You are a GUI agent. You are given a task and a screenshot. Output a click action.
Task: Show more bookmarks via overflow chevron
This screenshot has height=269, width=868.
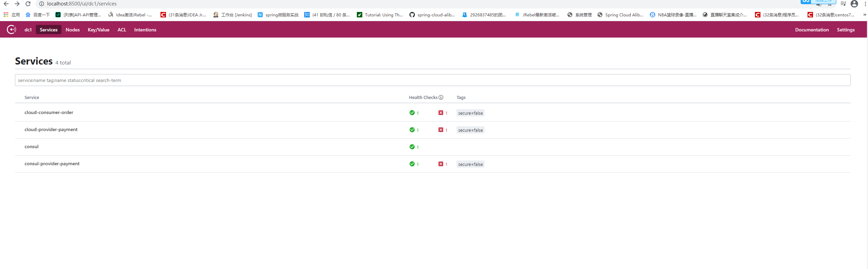pos(865,15)
